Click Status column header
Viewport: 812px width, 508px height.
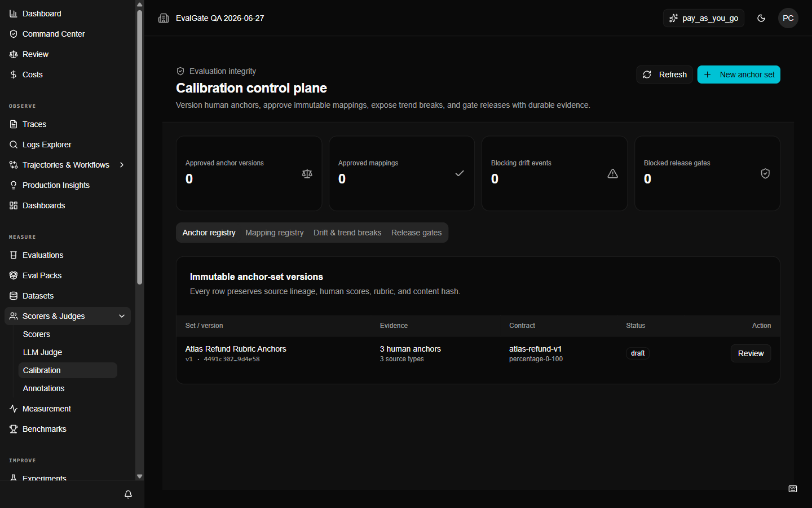click(636, 326)
